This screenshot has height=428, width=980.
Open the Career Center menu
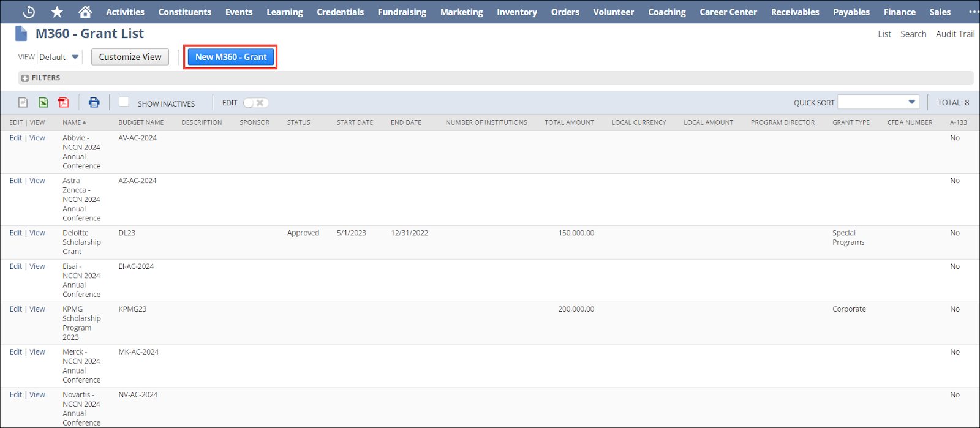(728, 12)
